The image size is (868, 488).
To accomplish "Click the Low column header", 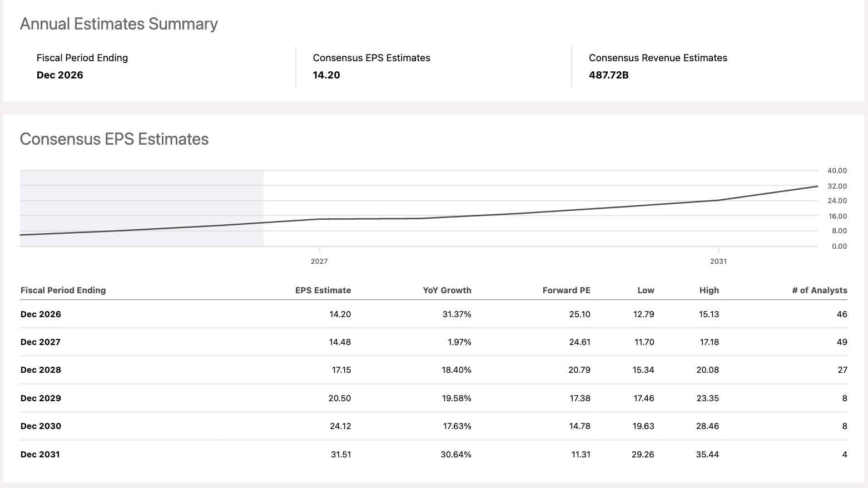I will (646, 290).
